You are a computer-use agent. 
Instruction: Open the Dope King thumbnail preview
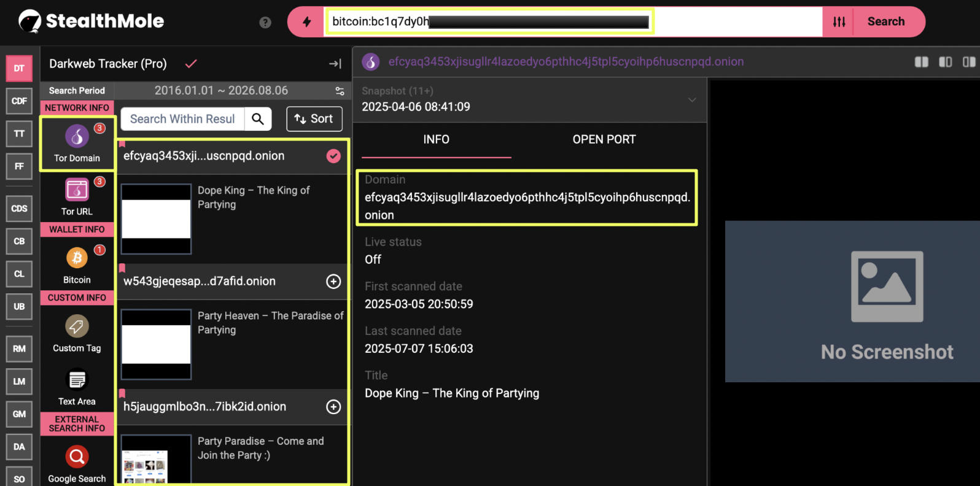click(x=156, y=219)
